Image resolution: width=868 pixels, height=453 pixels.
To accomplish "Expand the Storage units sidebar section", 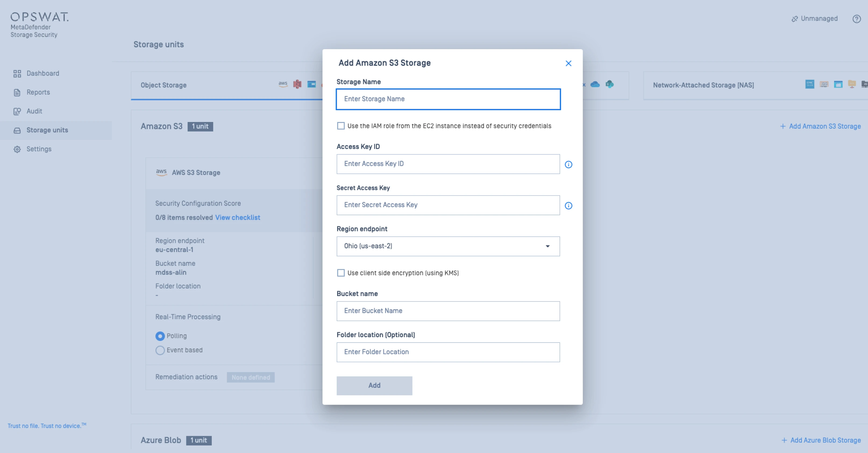I will tap(47, 130).
